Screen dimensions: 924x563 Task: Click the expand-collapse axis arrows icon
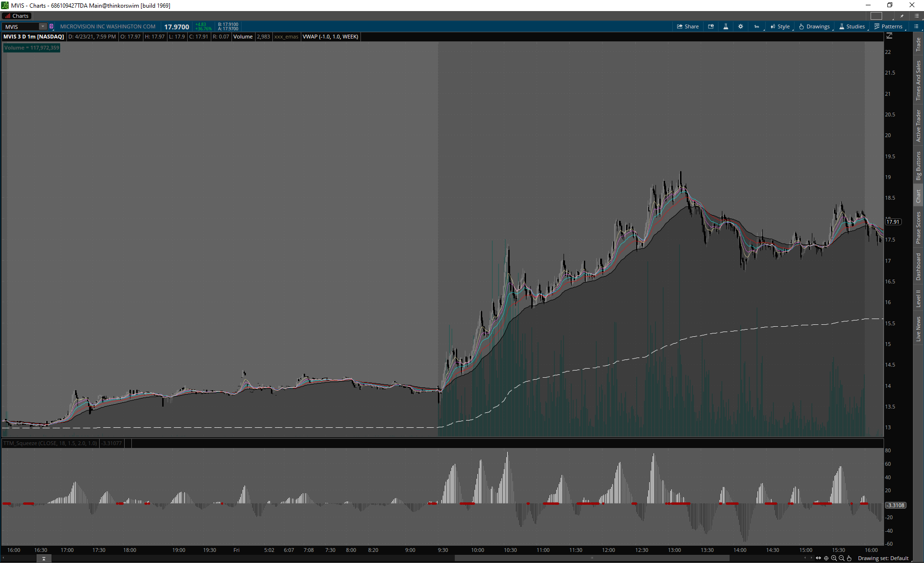point(819,558)
